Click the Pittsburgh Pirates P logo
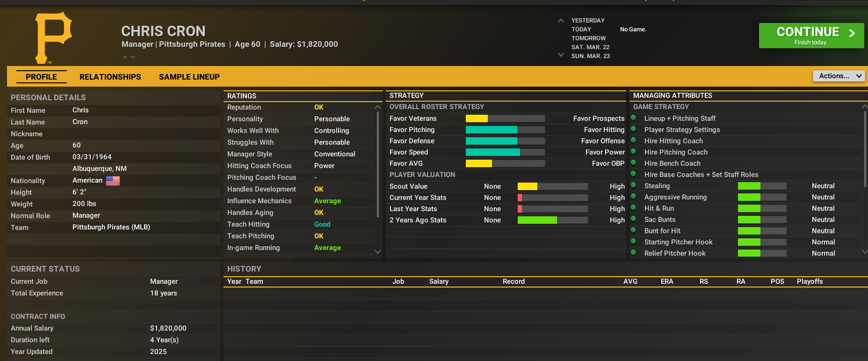Image resolution: width=868 pixels, height=361 pixels. pos(54,37)
